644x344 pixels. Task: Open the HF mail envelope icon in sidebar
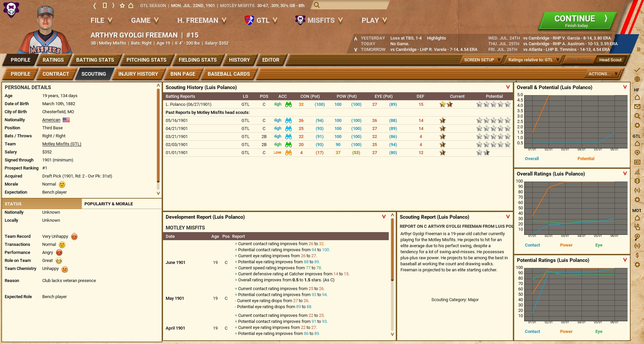pos(637,107)
